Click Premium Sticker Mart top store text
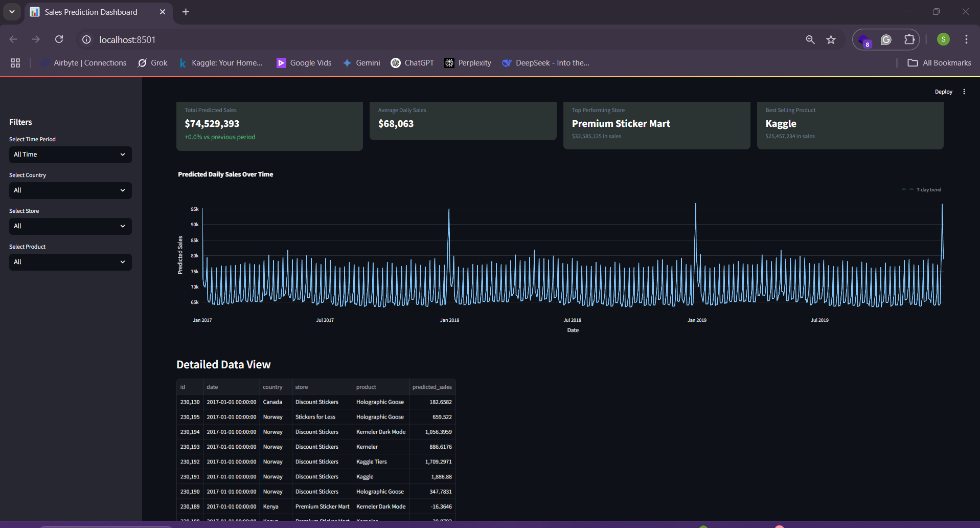Viewport: 980px width, 528px height. pyautogui.click(x=621, y=124)
